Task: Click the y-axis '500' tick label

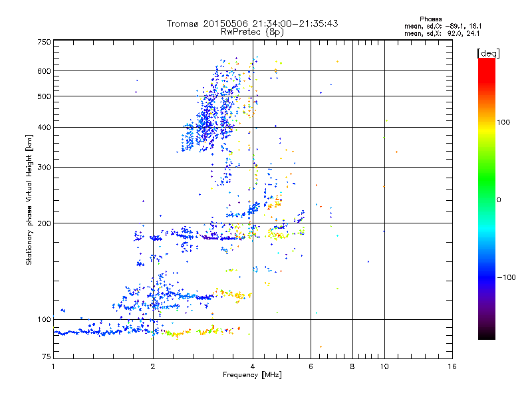Action: [x=44, y=96]
